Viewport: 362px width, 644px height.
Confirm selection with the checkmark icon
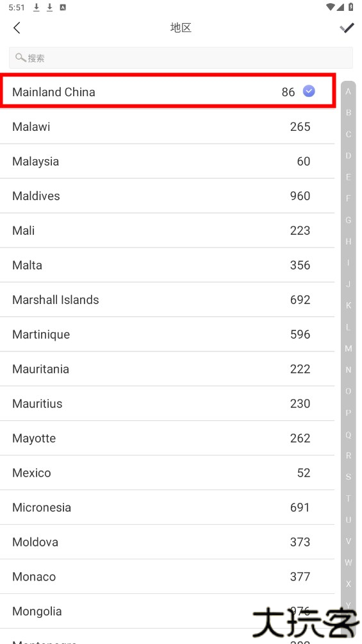point(347,28)
